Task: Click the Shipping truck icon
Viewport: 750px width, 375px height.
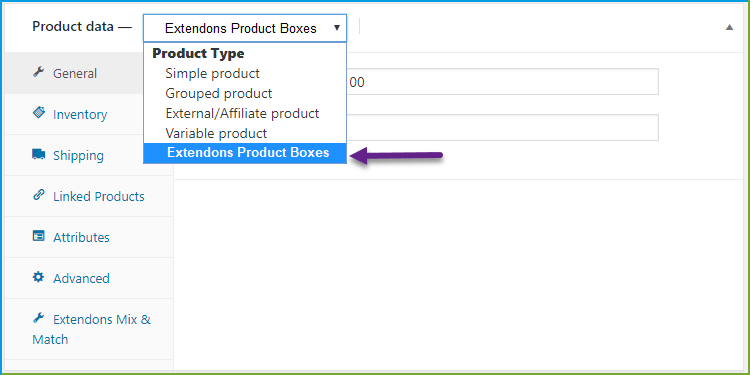Action: (x=38, y=154)
